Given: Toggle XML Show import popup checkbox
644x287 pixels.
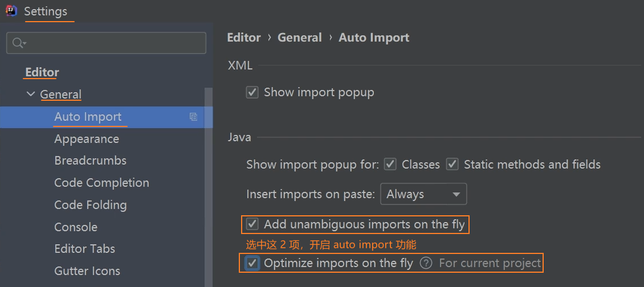Looking at the screenshot, I should (252, 92).
